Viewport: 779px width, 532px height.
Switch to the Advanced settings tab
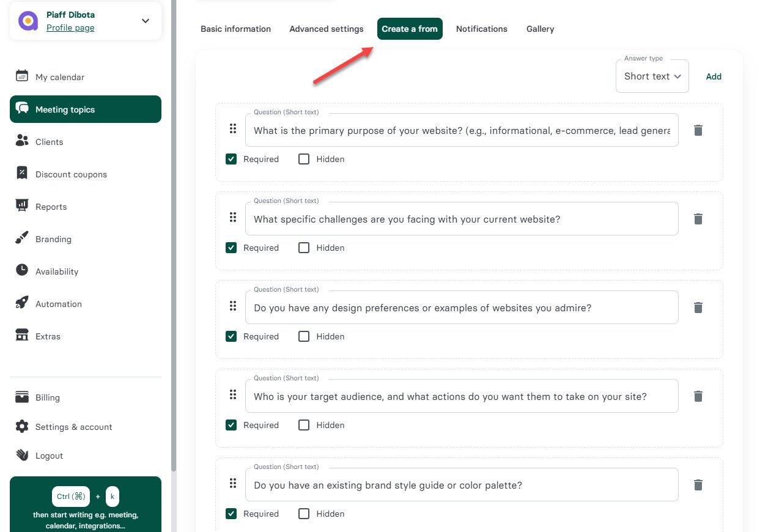pos(327,29)
